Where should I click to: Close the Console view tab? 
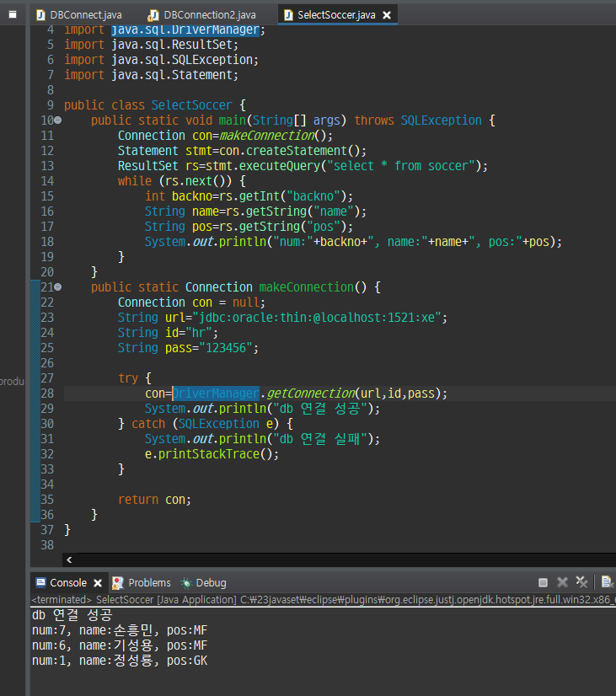coord(98,583)
